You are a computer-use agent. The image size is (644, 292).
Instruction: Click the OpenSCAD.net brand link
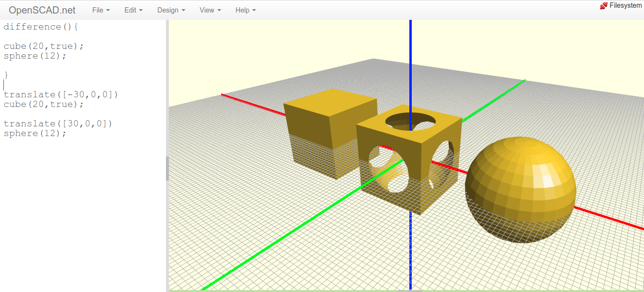[x=42, y=10]
